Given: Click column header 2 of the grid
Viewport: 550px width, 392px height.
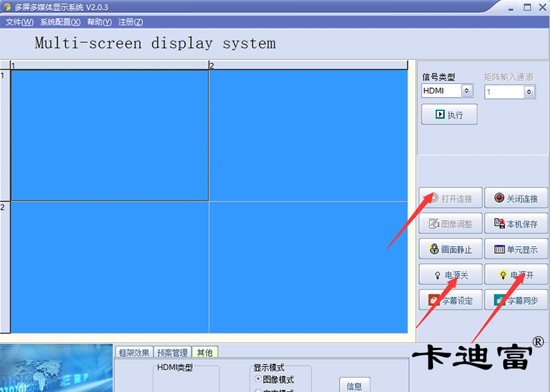Looking at the screenshot, I should [x=308, y=65].
